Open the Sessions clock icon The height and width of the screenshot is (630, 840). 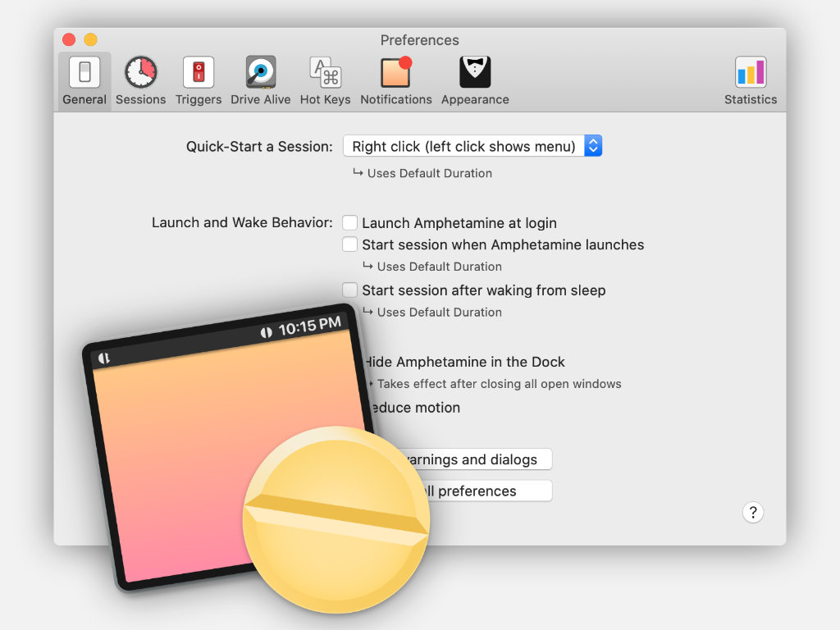click(140, 73)
